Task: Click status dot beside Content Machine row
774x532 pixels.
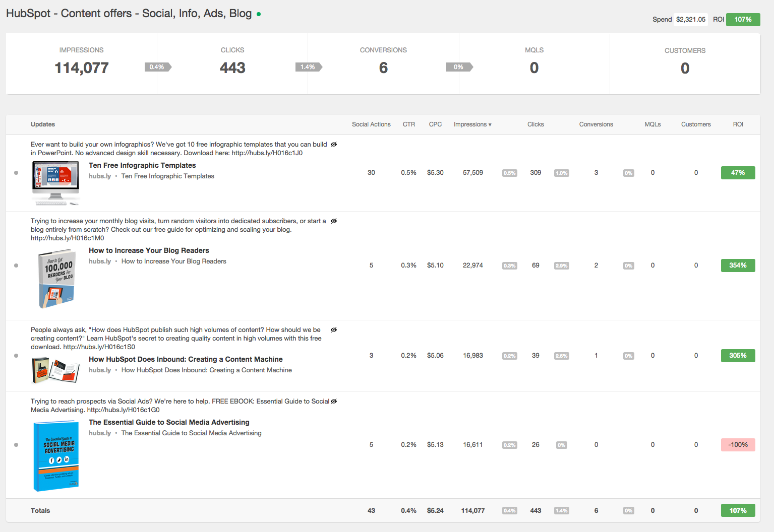Action: [16, 356]
